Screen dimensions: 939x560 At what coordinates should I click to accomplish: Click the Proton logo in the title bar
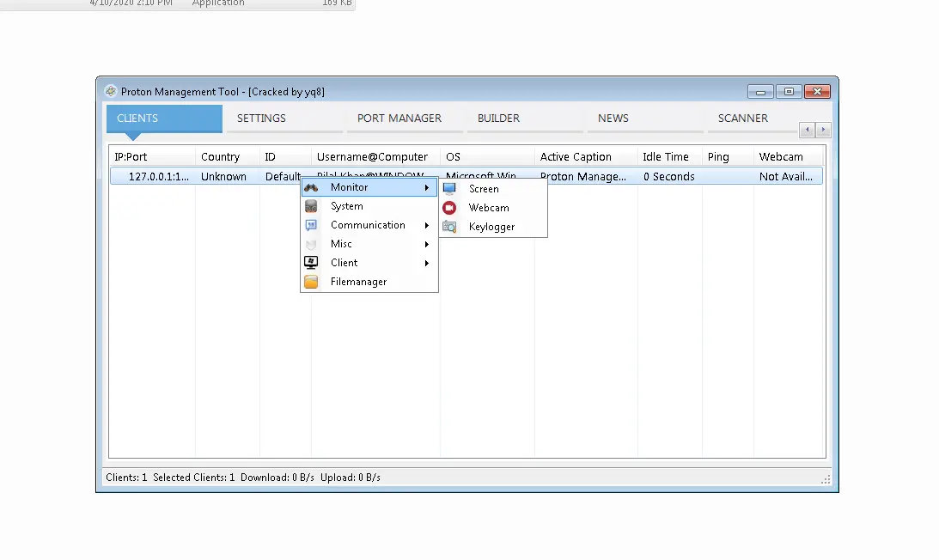click(x=110, y=91)
